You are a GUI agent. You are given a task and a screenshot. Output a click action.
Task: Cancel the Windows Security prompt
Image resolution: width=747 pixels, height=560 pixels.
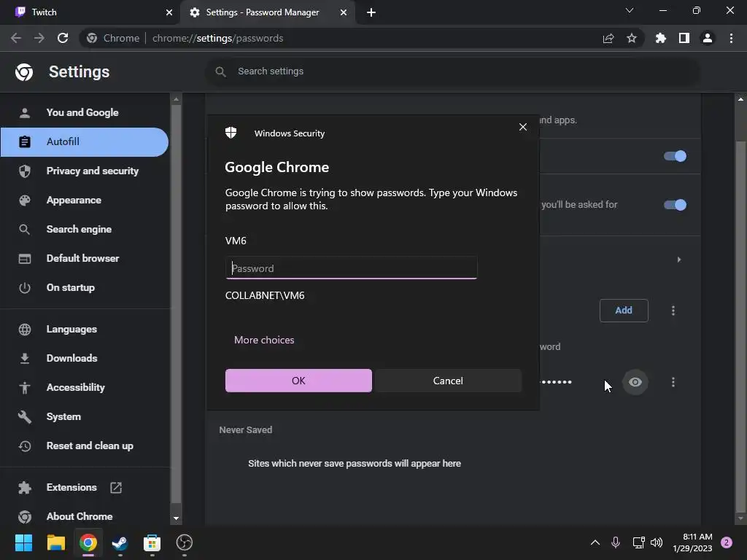tap(448, 381)
